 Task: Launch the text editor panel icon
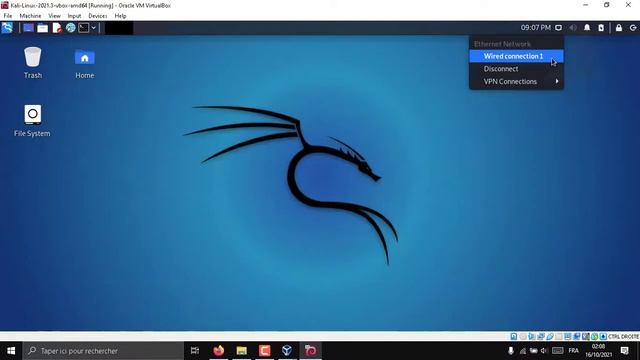57,28
